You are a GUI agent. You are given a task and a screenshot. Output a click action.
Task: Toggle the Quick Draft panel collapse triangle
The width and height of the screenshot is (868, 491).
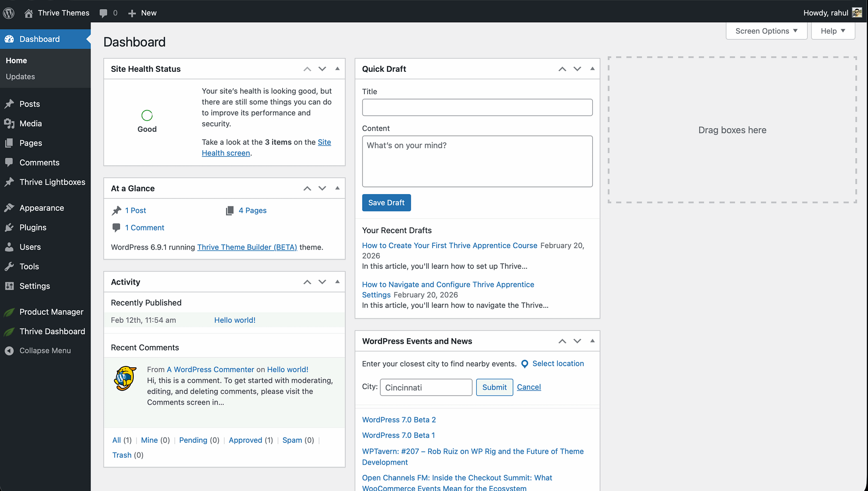coord(592,69)
